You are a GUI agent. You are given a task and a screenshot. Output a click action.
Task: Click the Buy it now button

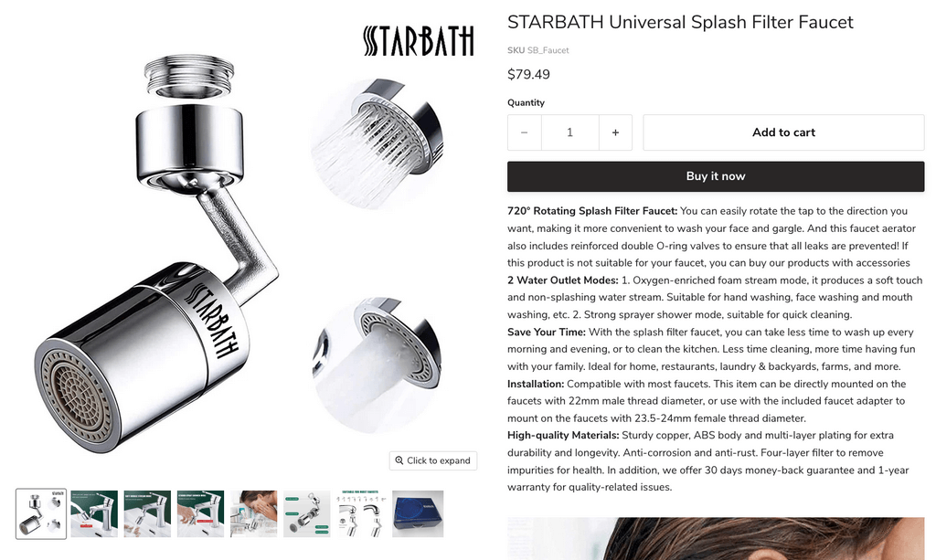716,176
